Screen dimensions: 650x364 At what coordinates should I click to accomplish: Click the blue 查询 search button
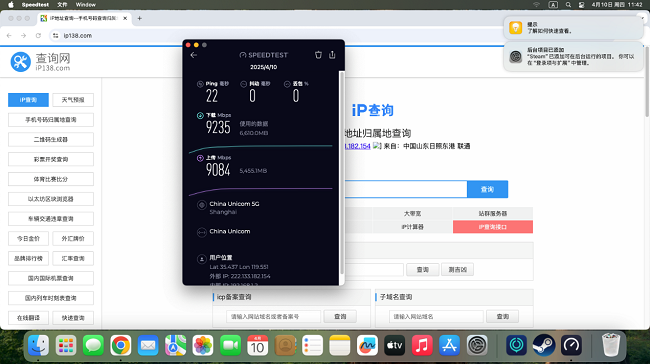(487, 189)
